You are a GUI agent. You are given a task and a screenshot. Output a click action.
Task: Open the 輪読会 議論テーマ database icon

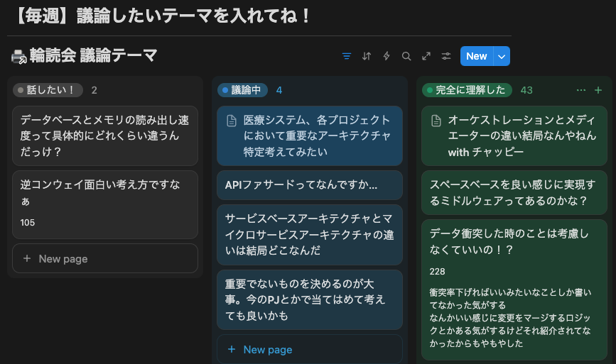[18, 57]
